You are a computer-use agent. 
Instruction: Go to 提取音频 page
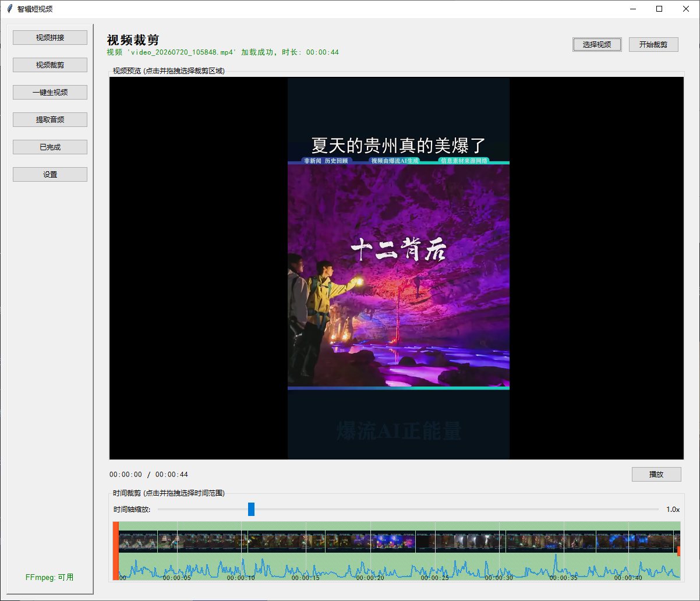point(50,120)
